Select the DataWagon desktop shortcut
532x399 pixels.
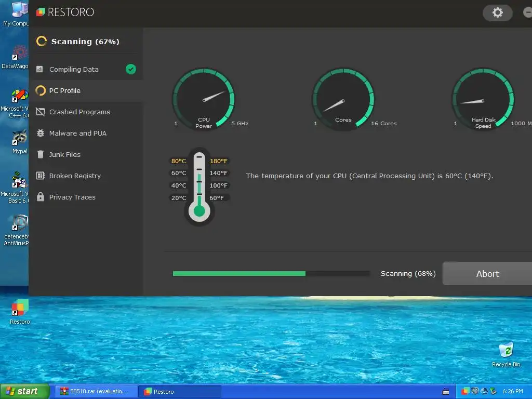point(16,57)
